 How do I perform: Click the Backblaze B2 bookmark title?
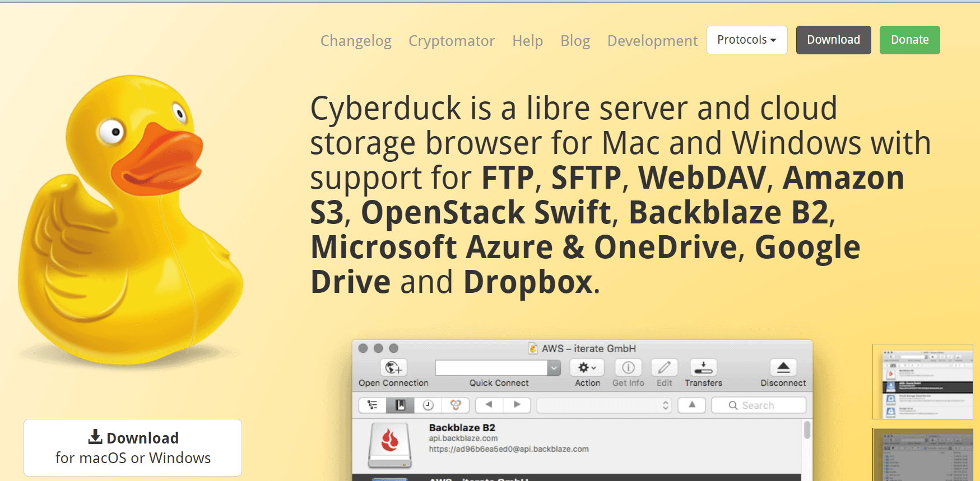[462, 428]
